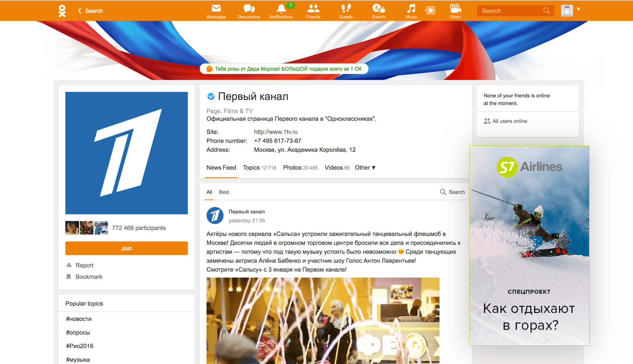This screenshot has height=364, width=633.
Task: Click the Popular topics heading
Action: click(84, 303)
